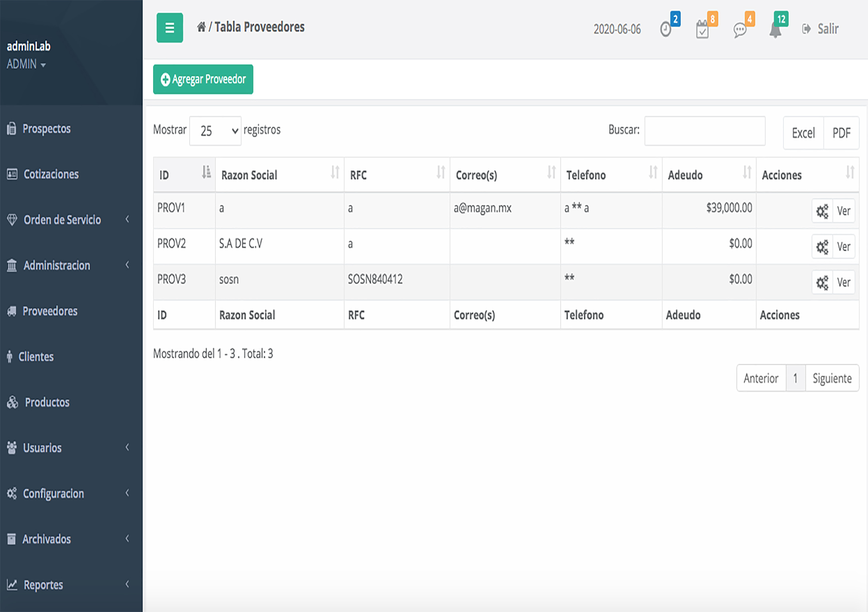Select page 1 in pagination
The width and height of the screenshot is (868, 612).
click(x=796, y=378)
